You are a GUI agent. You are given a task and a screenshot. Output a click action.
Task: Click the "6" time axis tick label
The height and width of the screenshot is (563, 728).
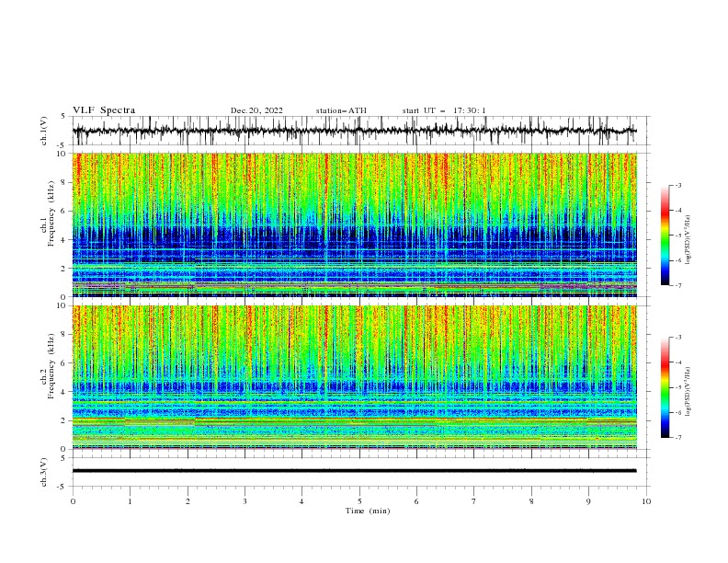coord(416,501)
